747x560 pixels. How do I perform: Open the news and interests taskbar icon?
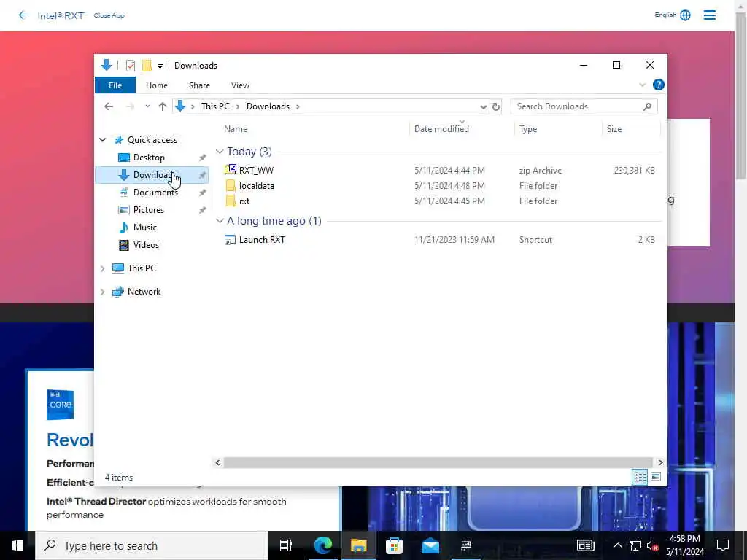click(586, 545)
